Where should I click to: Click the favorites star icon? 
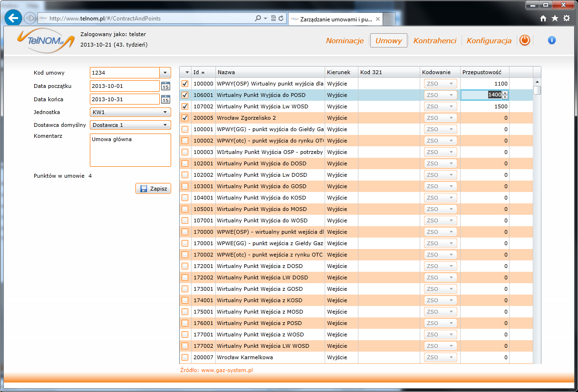click(555, 19)
